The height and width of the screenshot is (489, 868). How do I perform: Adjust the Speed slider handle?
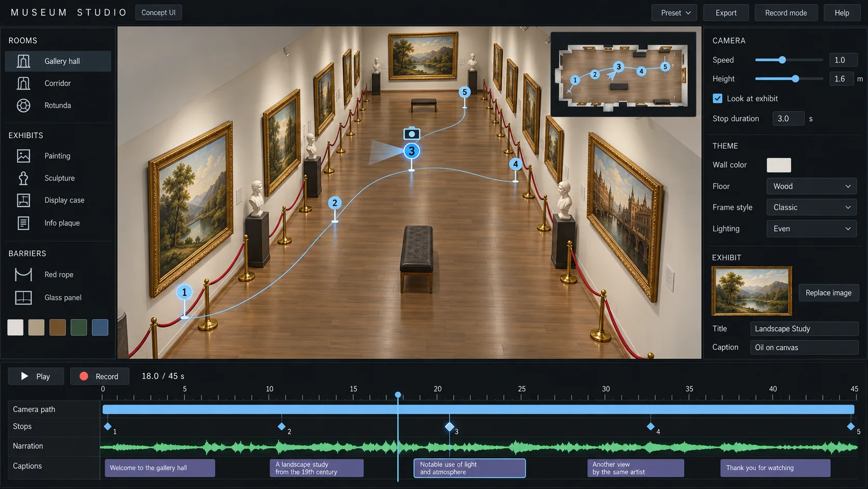coord(782,60)
